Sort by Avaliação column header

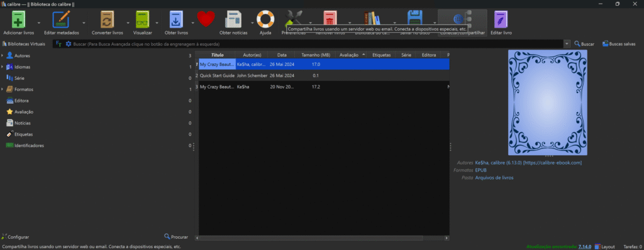click(x=351, y=55)
